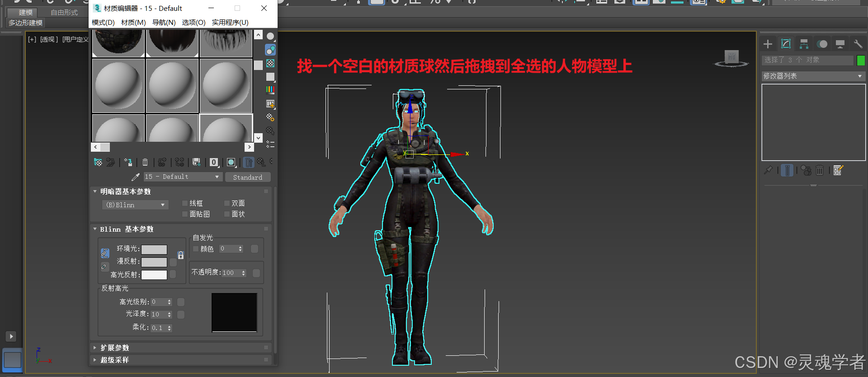Click the Standard material type button
This screenshot has width=868, height=377.
[248, 177]
